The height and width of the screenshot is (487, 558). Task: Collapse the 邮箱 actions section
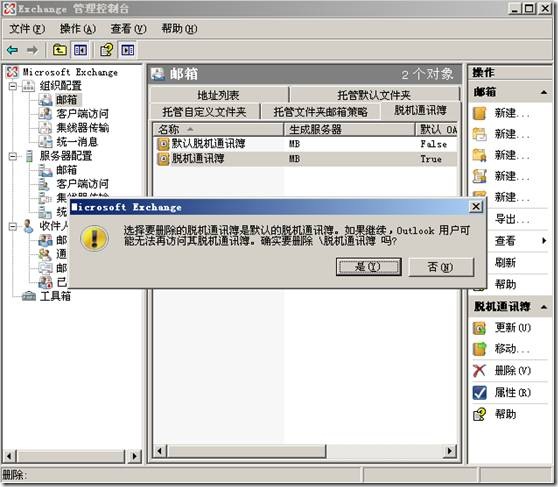coord(543,93)
